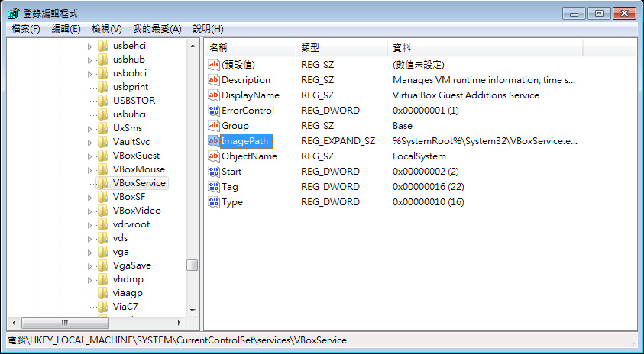The height and width of the screenshot is (354, 644).
Task: Select the DisplayName value name
Action: [x=251, y=95]
